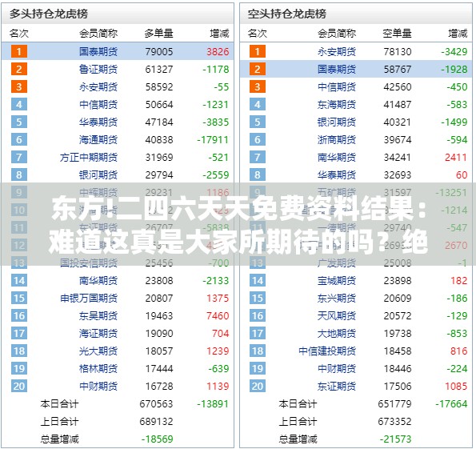
Task: Click the 浙商期货 link
Action: [x=336, y=139]
